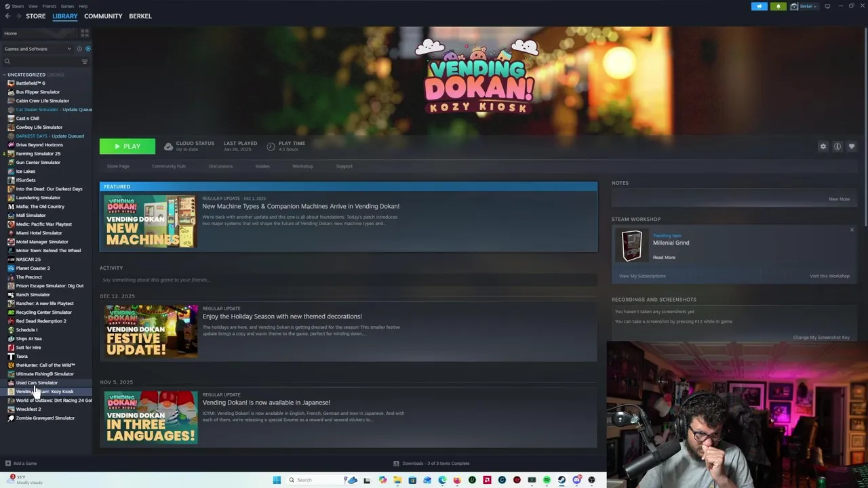
Task: Switch to Big Picture mode icon
Action: 827,6
